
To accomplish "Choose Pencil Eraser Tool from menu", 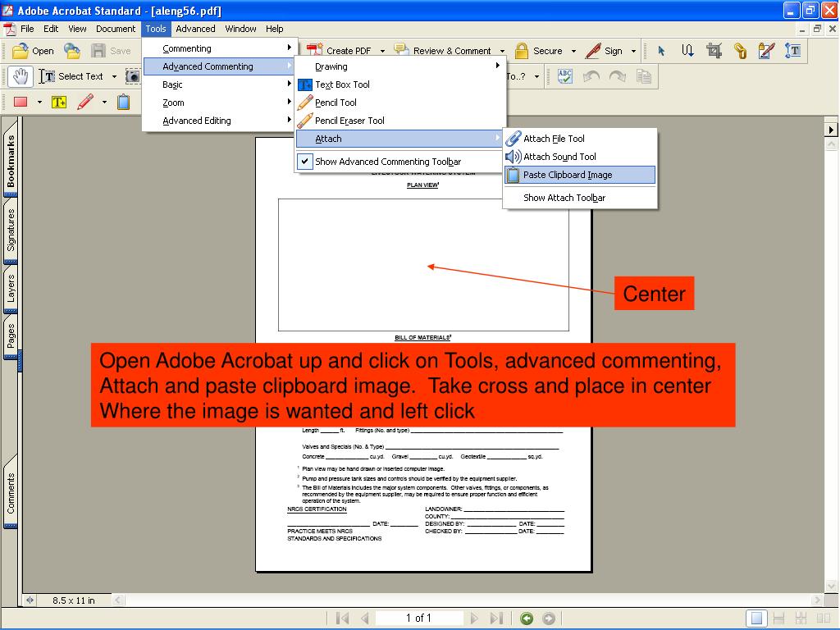I will (x=400, y=121).
